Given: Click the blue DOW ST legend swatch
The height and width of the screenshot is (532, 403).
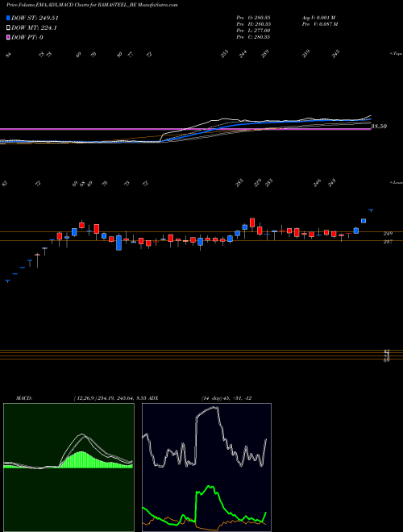Looking at the screenshot, I should 8,18.
